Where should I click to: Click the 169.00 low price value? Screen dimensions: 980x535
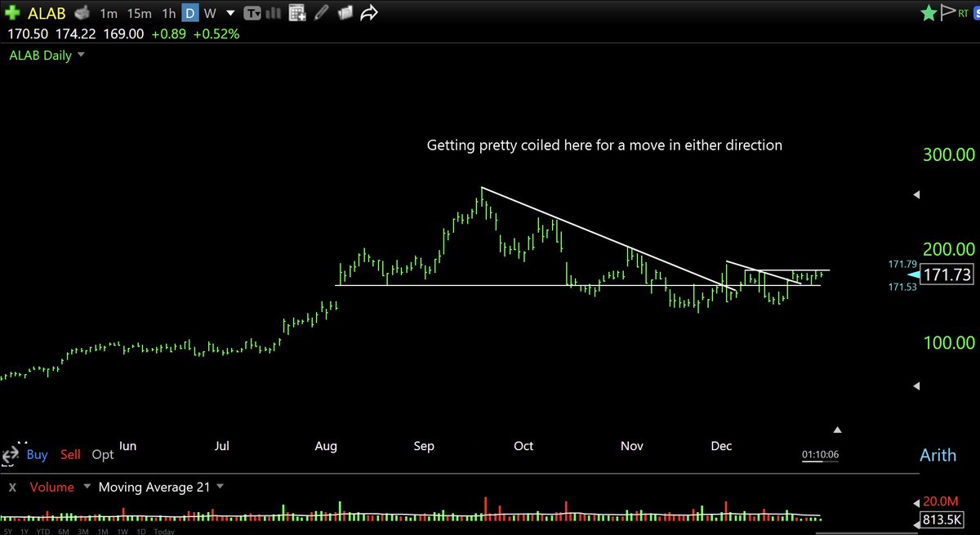point(125,34)
